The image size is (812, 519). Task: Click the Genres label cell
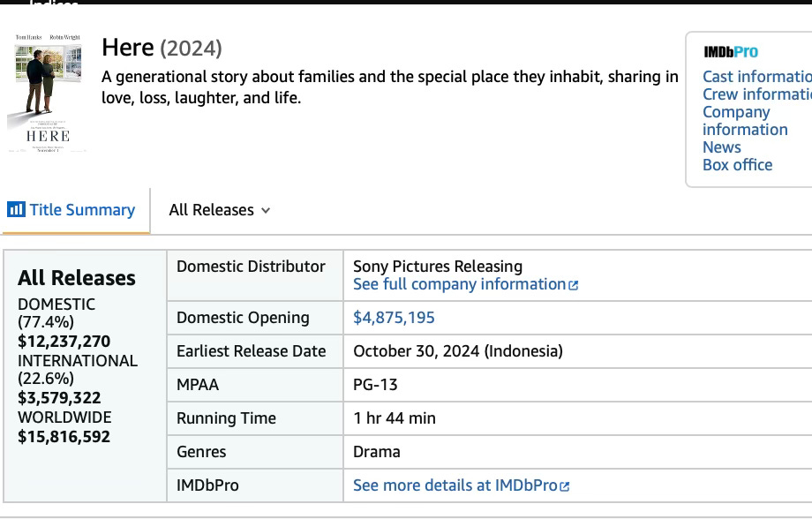pos(255,452)
